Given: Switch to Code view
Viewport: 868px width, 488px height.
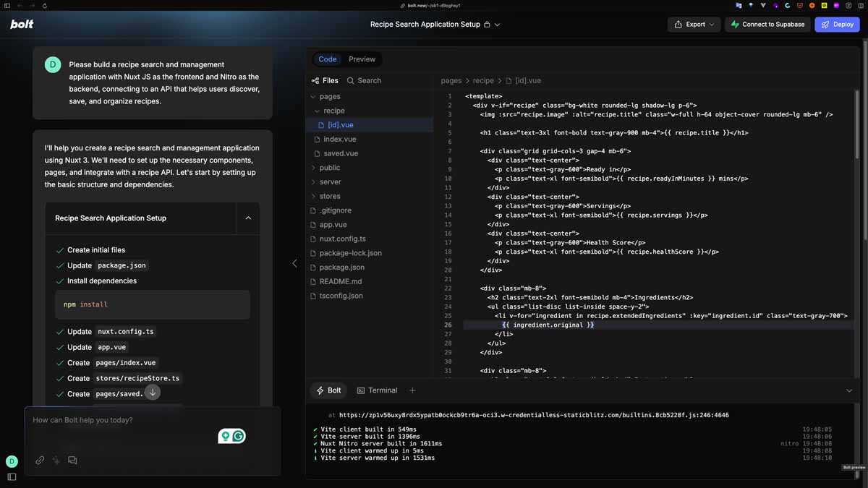Looking at the screenshot, I should [328, 59].
